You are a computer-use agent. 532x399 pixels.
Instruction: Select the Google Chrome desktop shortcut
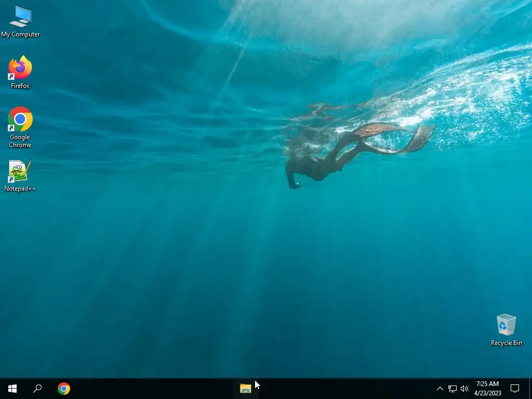coord(20,127)
